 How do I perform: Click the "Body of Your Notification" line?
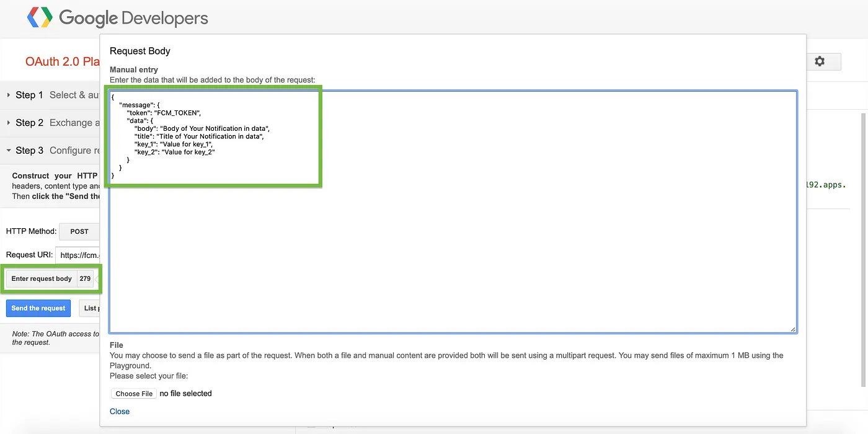pyautogui.click(x=202, y=128)
